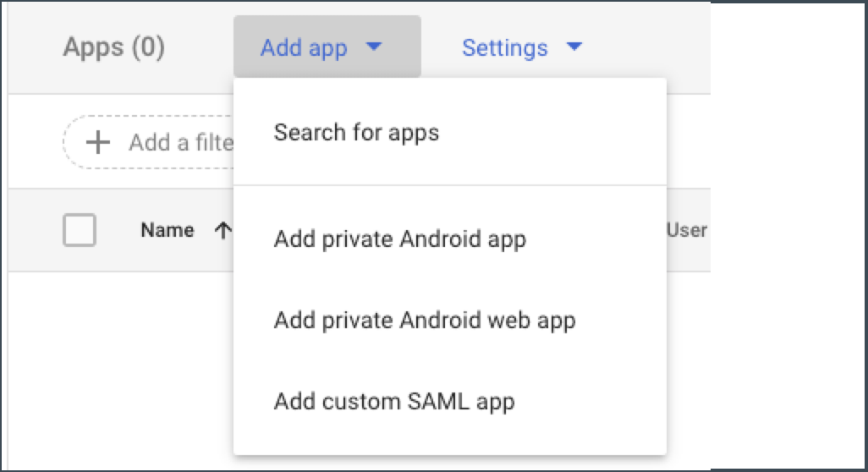Tick the select-all checkbox beside Name
This screenshot has height=472, width=868.
point(80,230)
